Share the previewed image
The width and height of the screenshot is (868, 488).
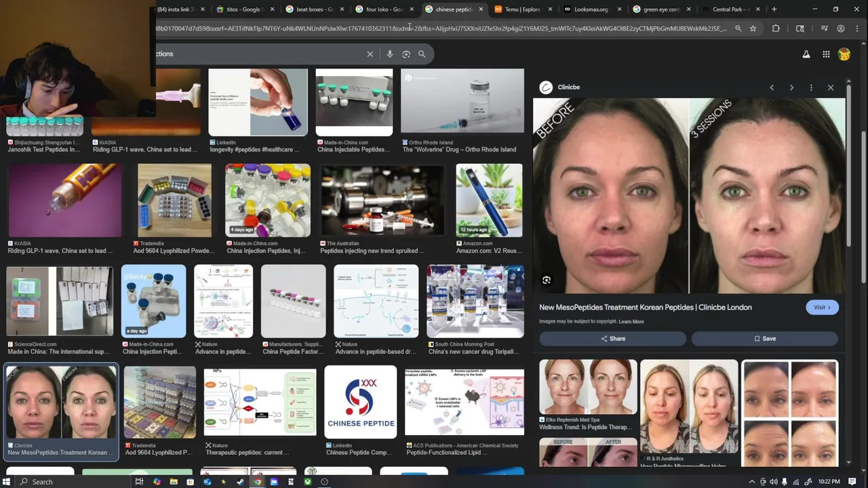tap(613, 339)
